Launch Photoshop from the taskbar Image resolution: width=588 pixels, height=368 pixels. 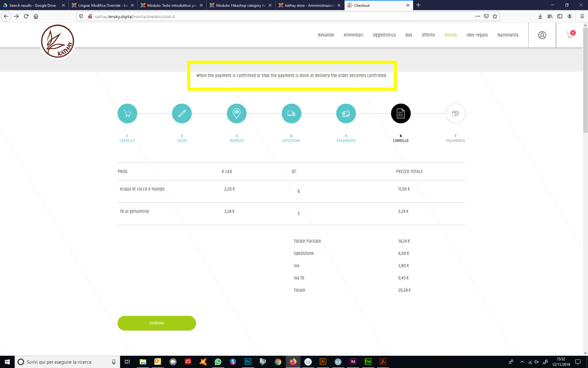pos(248,362)
